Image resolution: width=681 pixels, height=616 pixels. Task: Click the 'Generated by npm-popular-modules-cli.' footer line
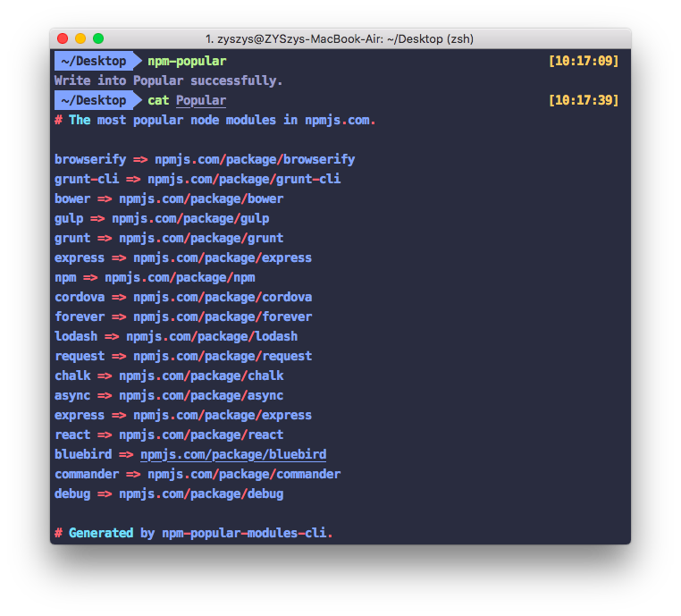[x=194, y=533]
